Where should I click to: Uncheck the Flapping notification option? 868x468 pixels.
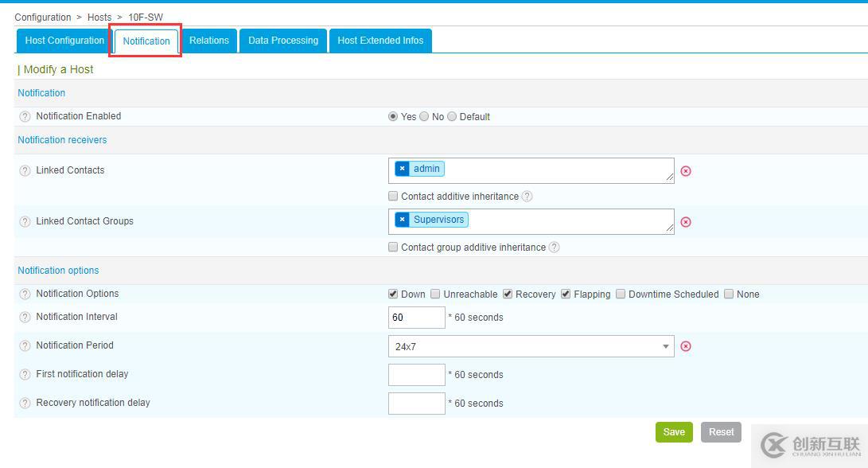pos(566,294)
